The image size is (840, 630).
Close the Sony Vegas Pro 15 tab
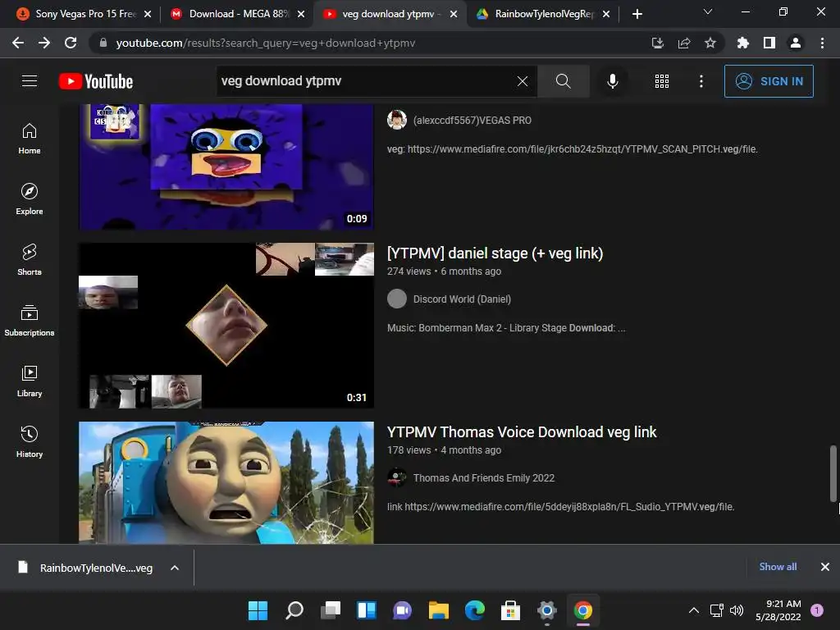coord(148,14)
